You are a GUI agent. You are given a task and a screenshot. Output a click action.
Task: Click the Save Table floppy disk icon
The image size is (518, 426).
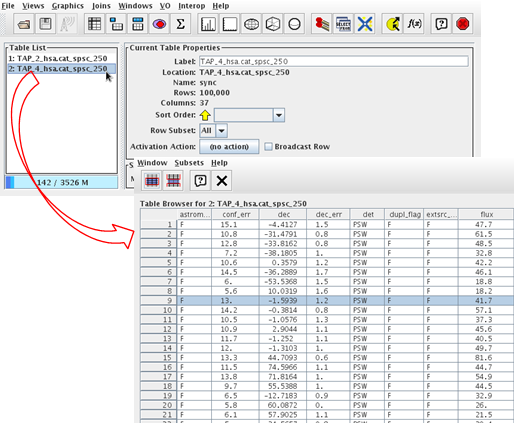(45, 24)
